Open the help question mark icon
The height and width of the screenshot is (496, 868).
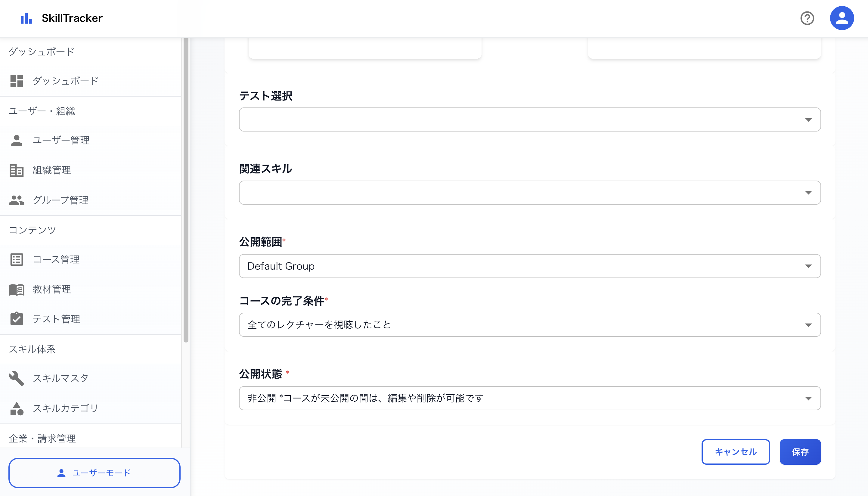807,18
